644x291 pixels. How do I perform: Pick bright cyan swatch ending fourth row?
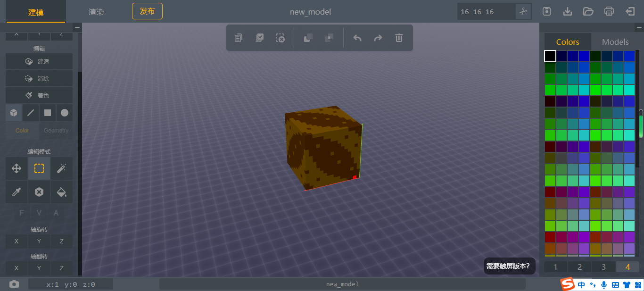pos(629,90)
